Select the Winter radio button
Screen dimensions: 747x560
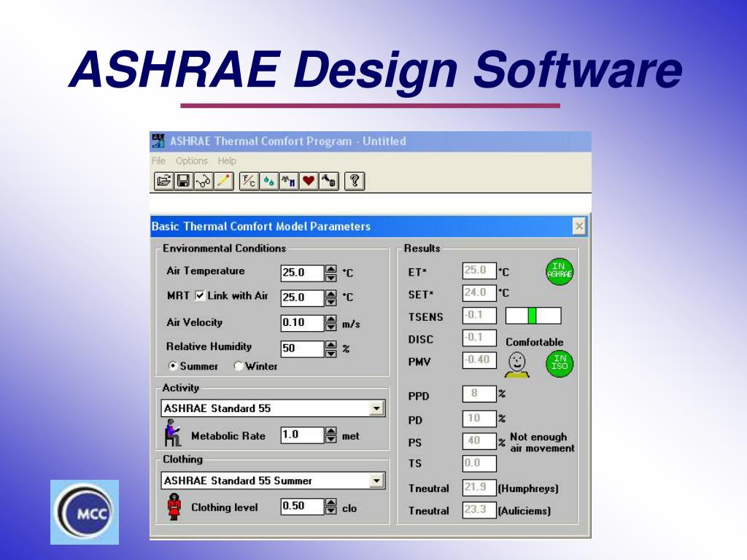[239, 366]
